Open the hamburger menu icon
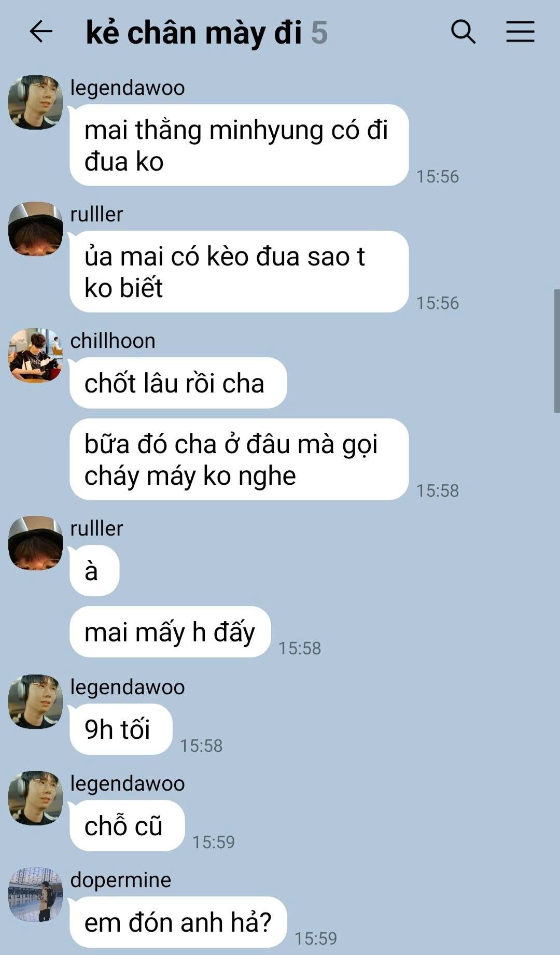 click(x=520, y=32)
